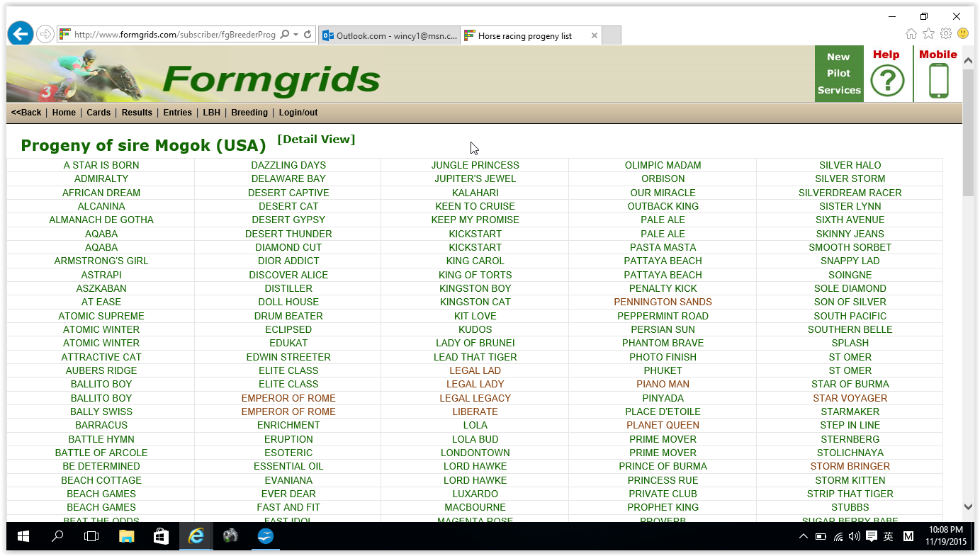Open horse PIANO MAN
This screenshot has height=556, width=980.
[663, 384]
